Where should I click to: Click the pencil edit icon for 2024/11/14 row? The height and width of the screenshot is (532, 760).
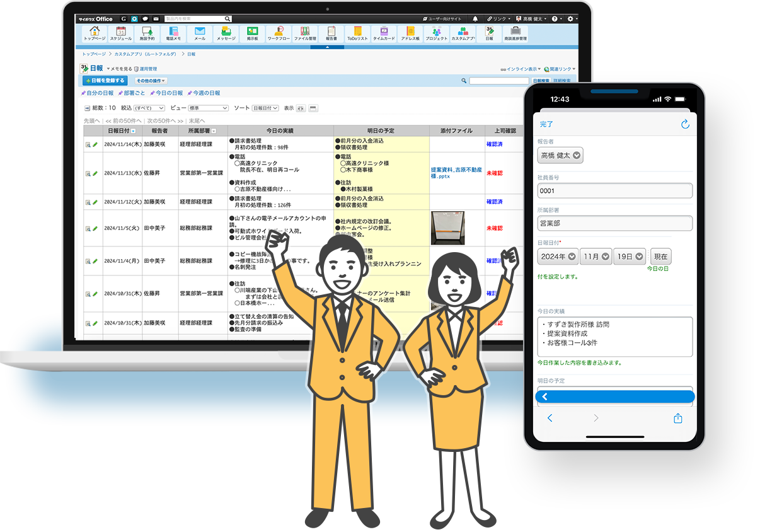[x=96, y=145]
